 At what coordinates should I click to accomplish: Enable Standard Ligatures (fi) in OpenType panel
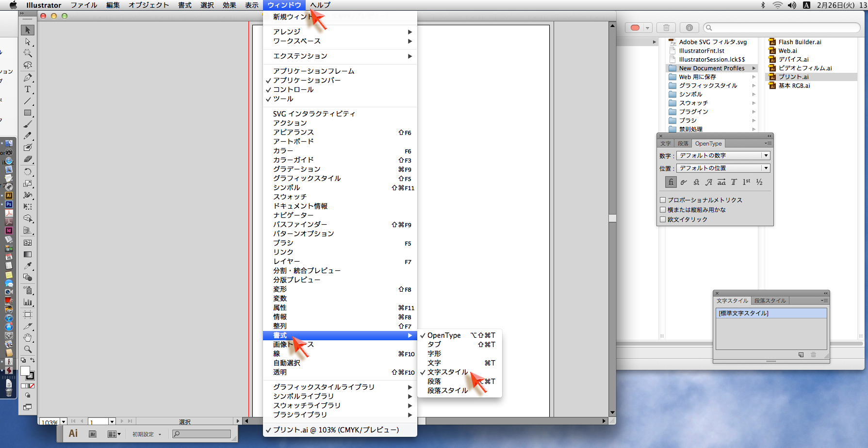[671, 182]
